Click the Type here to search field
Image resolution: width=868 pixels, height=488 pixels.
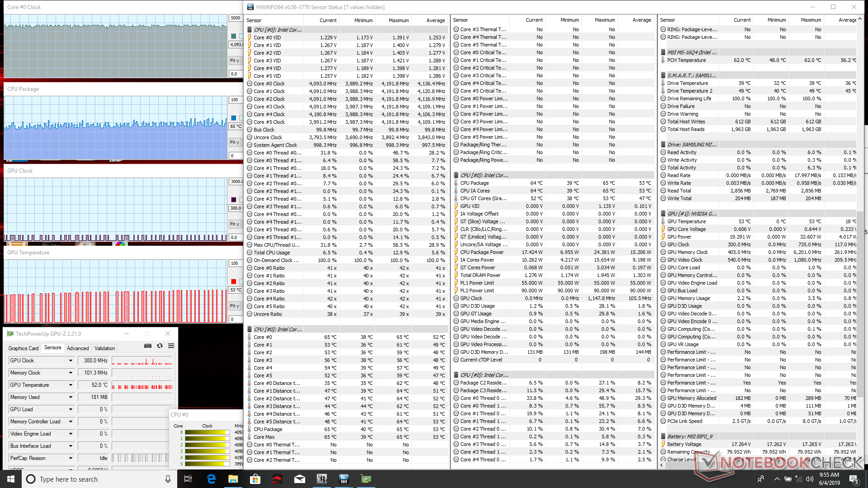click(95, 479)
